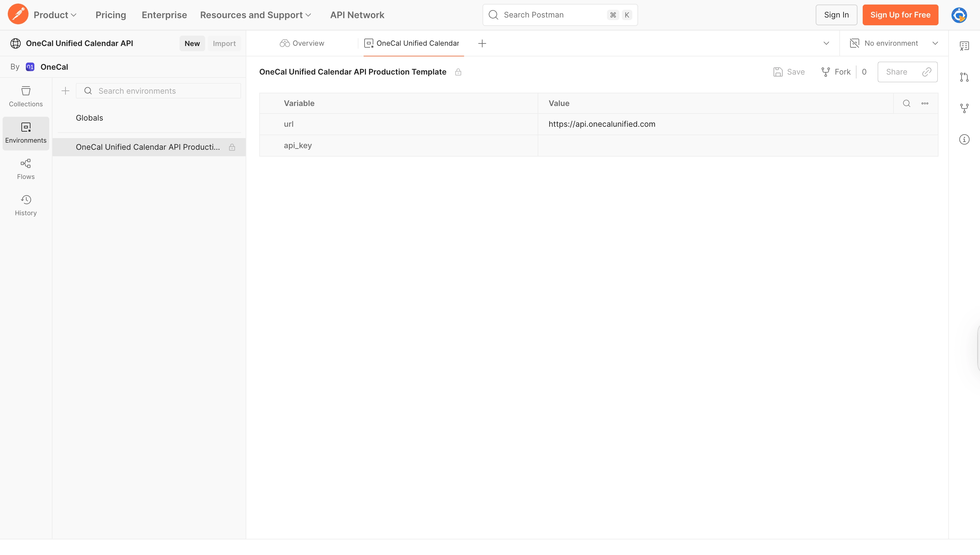Add a new environment with the plus icon

point(65,91)
